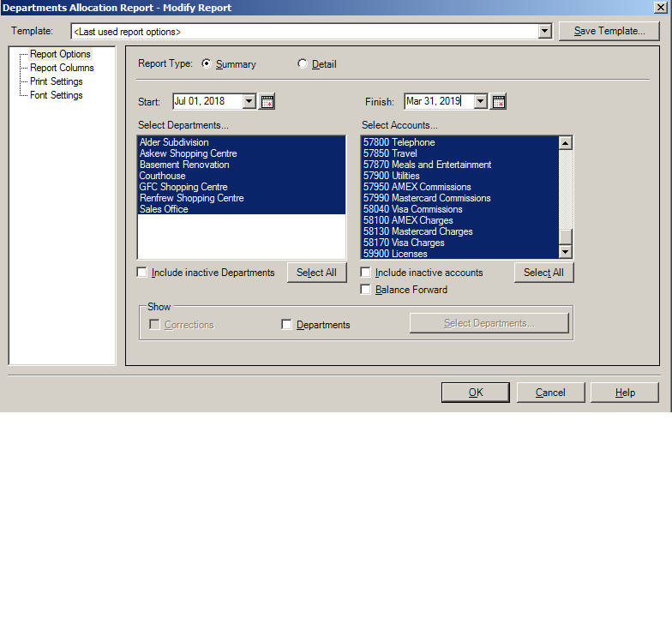This screenshot has height=624, width=672.
Task: Open the Finish date dropdown arrow
Action: point(480,101)
